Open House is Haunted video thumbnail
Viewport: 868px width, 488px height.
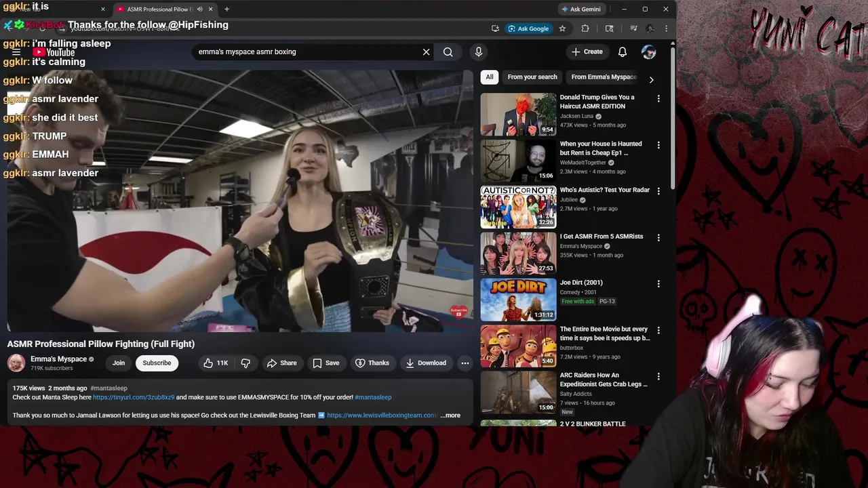[518, 161]
